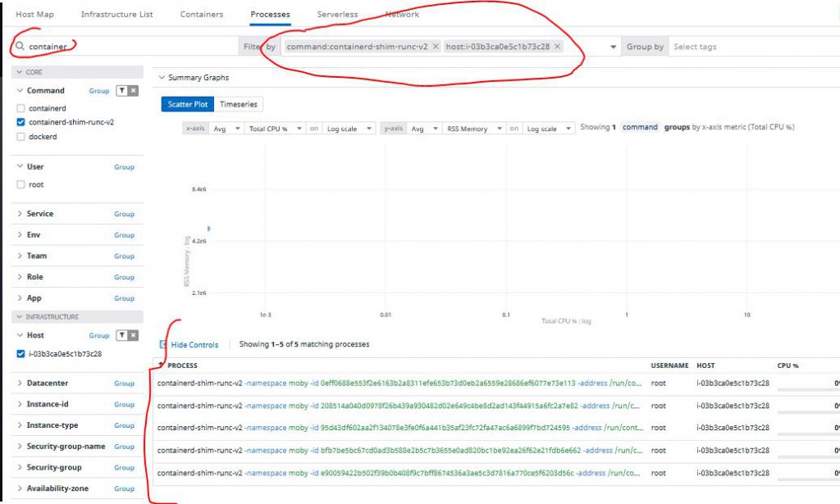
Task: Click the Group link next to Datacenter
Action: [x=124, y=384]
